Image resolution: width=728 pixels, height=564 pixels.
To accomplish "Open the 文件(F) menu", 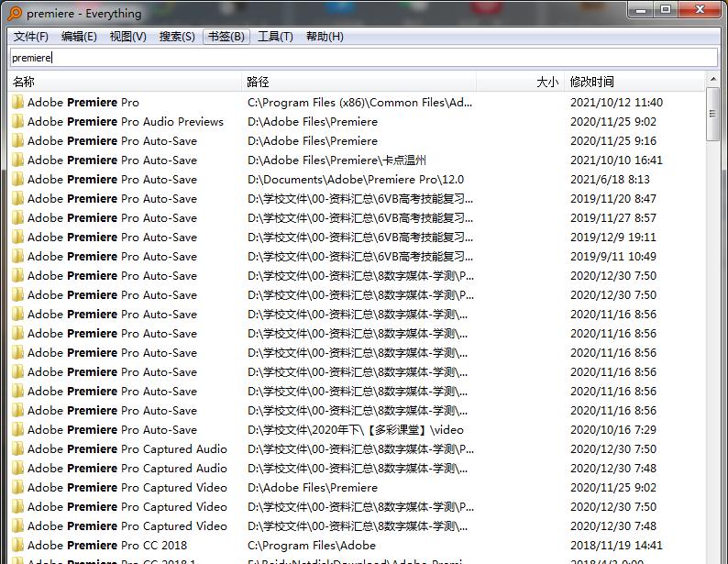I will (30, 37).
